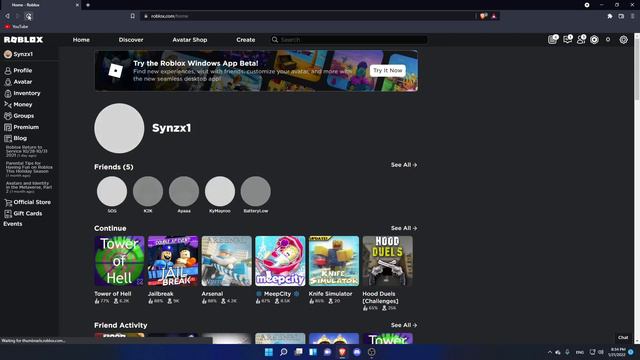640x360 pixels.
Task: Open blog post Parental Tips for Having Fun
Action: [29, 169]
